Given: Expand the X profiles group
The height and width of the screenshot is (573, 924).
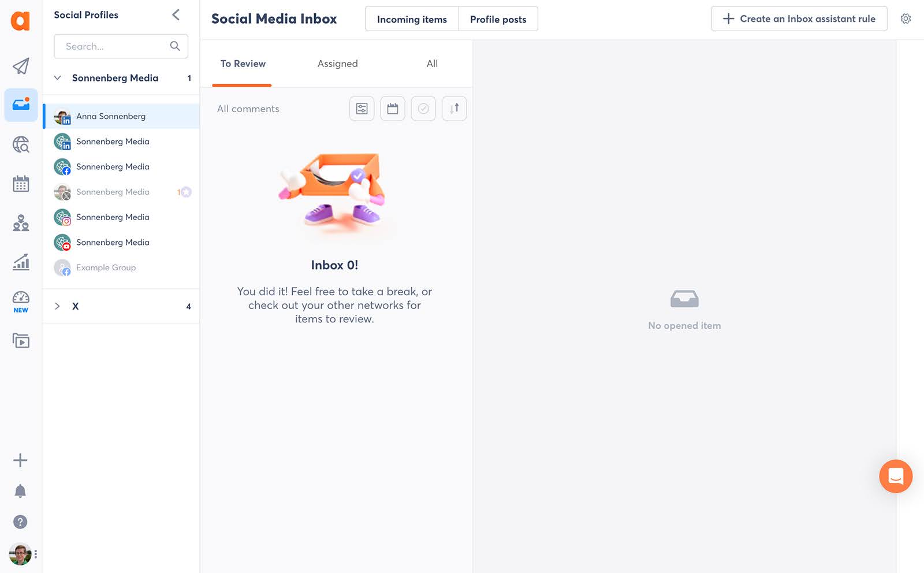Looking at the screenshot, I should pos(57,306).
